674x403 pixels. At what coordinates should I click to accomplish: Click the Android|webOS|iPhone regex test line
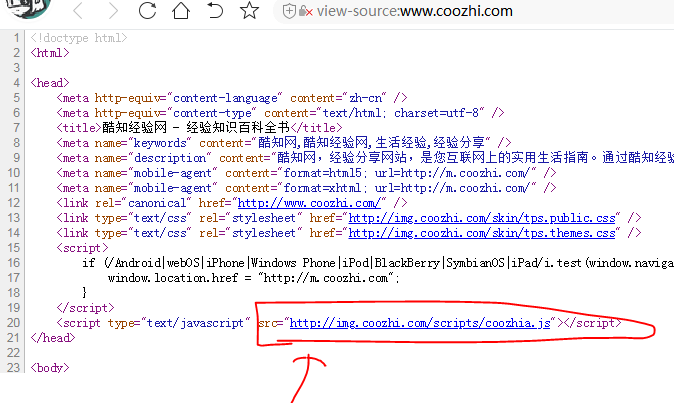pos(378,263)
